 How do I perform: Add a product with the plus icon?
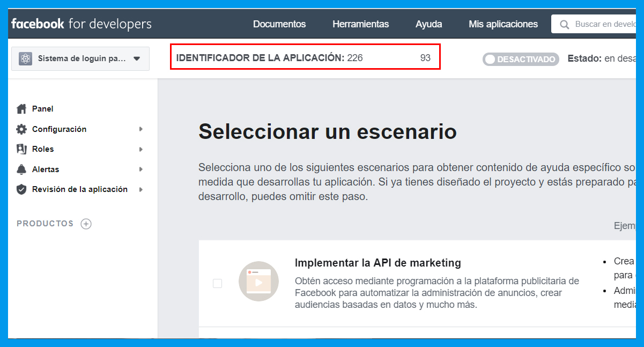86,224
